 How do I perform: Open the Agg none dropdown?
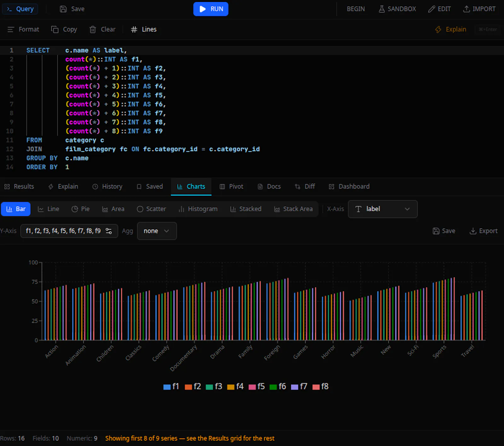tap(157, 231)
